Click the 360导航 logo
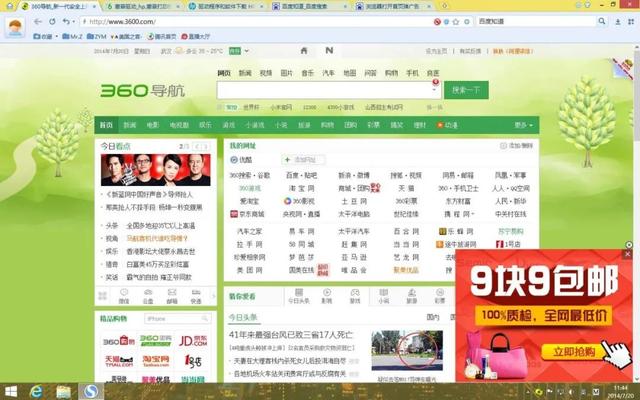The image size is (640, 400). tap(142, 91)
